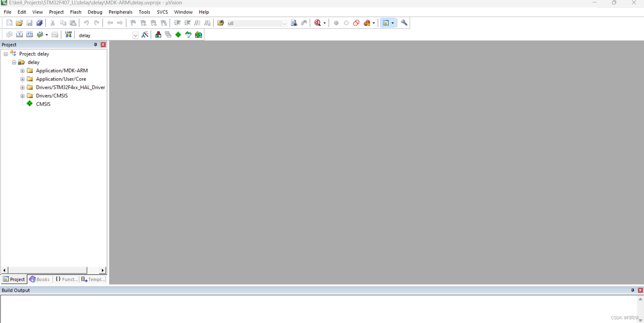Open the Manage Run-Time Environment green diamond icon
The height and width of the screenshot is (323, 644).
coord(178,35)
